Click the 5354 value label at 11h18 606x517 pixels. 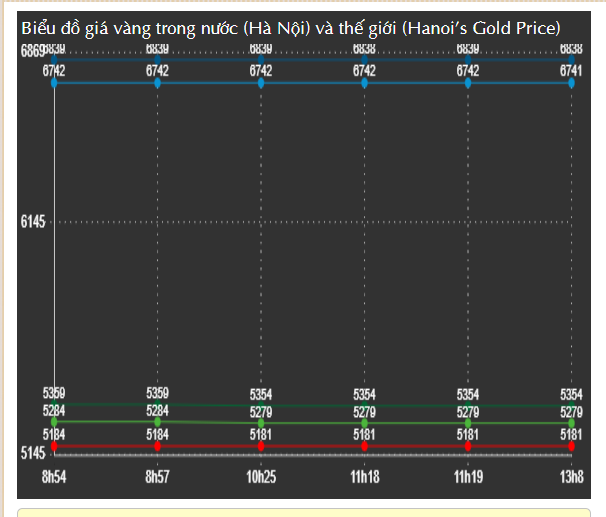pyautogui.click(x=364, y=395)
